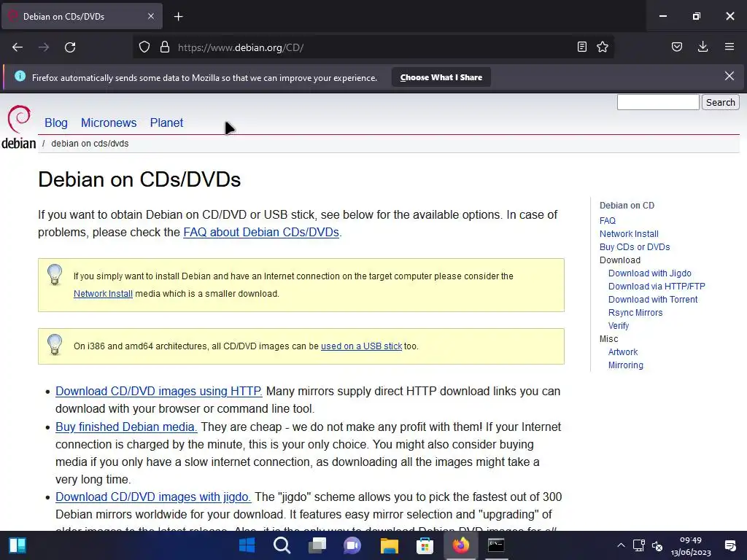Go back to the previous page

point(18,47)
